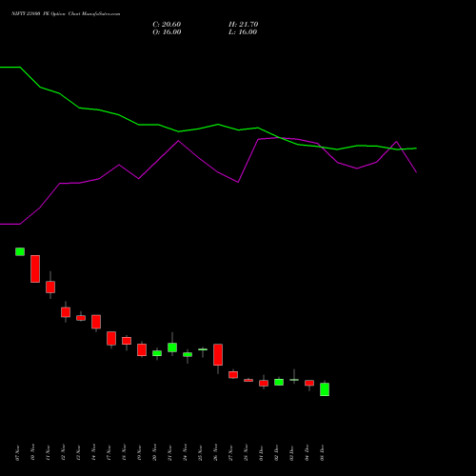Click the open value O: 16.00
The image size is (476, 476).
click(x=167, y=32)
